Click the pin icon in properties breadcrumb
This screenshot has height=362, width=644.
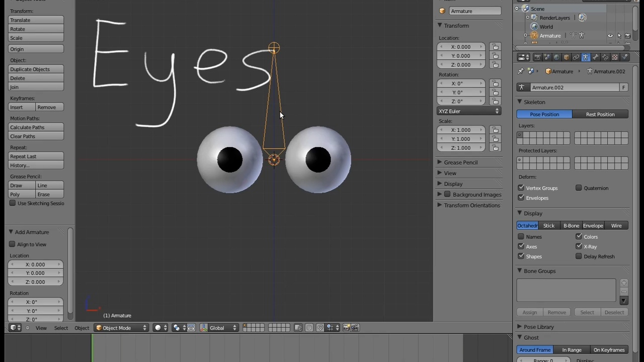[521, 71]
